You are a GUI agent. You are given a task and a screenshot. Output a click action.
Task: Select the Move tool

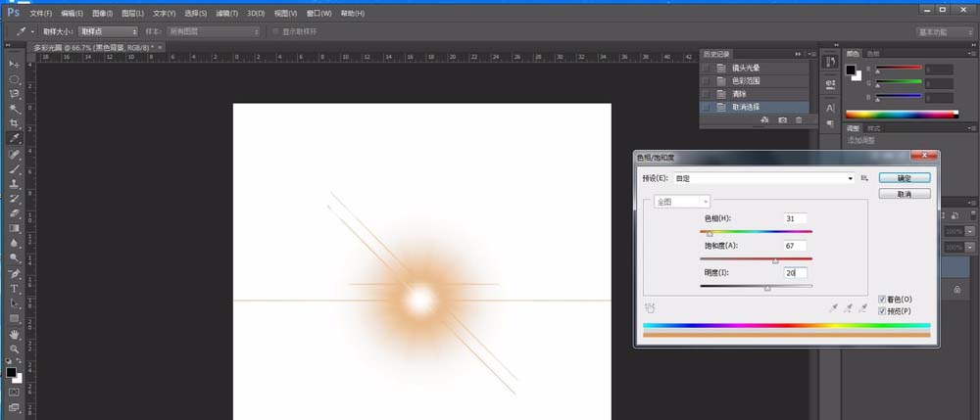[x=15, y=64]
